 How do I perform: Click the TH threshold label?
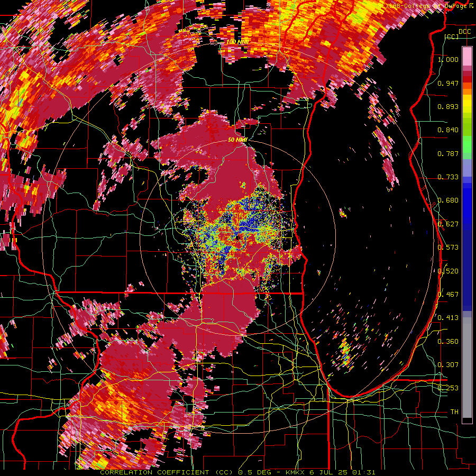[x=454, y=412]
